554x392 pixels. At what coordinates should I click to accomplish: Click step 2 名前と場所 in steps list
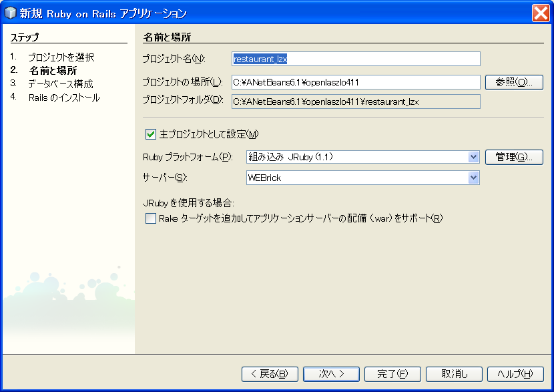click(53, 70)
